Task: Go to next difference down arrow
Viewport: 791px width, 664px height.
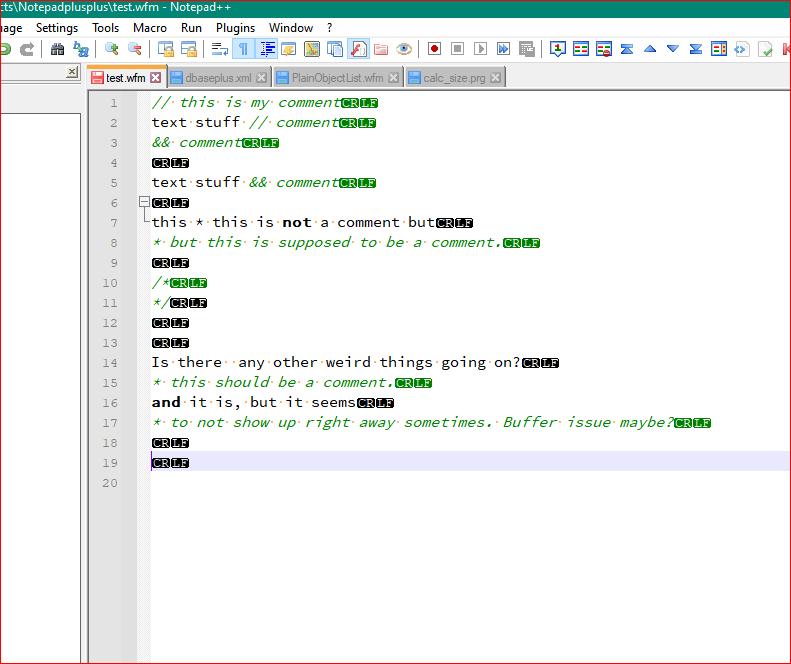Action: (672, 49)
